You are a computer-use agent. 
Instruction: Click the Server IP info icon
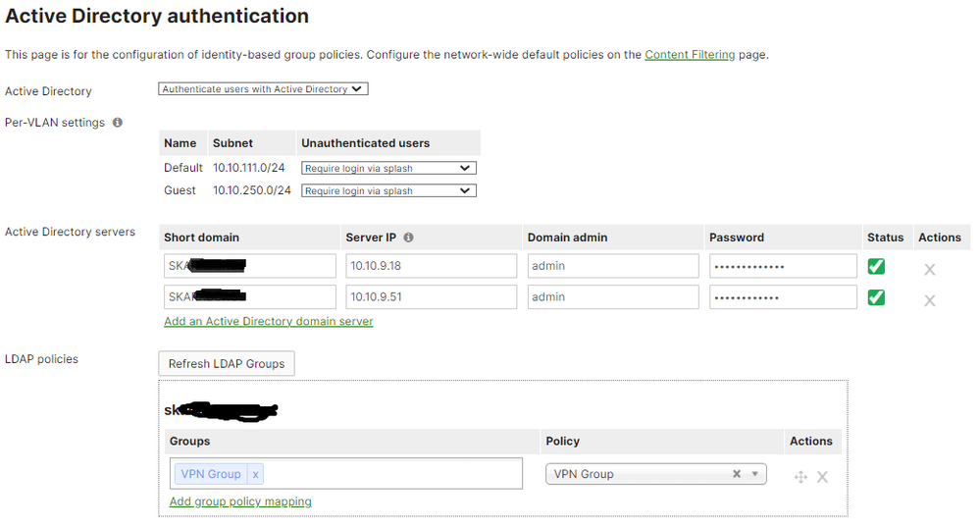(408, 238)
